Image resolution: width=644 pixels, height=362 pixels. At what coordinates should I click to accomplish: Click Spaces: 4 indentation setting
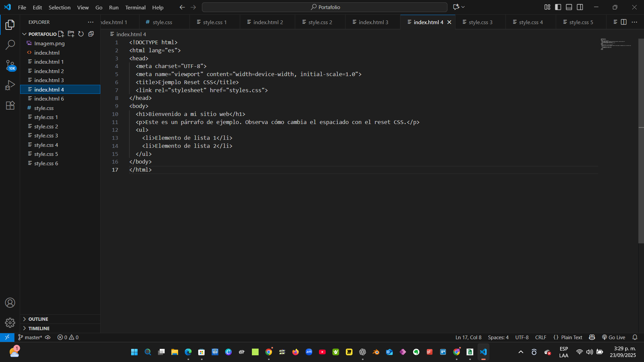(498, 338)
